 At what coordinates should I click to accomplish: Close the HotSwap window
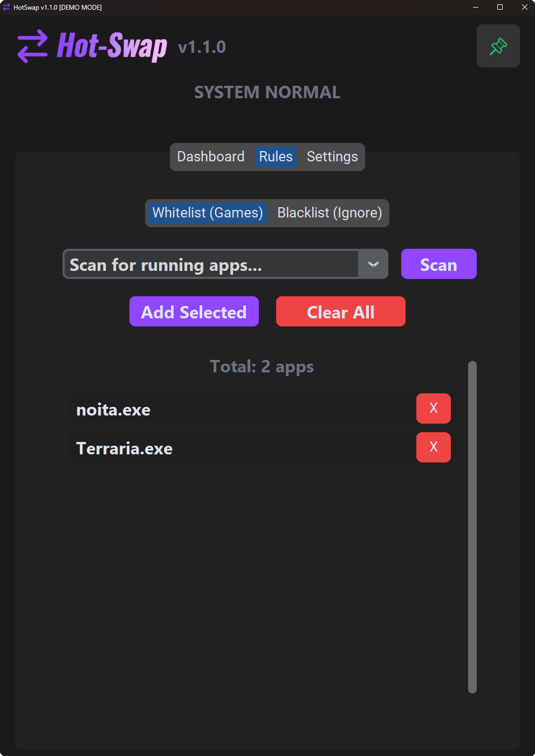[x=524, y=8]
